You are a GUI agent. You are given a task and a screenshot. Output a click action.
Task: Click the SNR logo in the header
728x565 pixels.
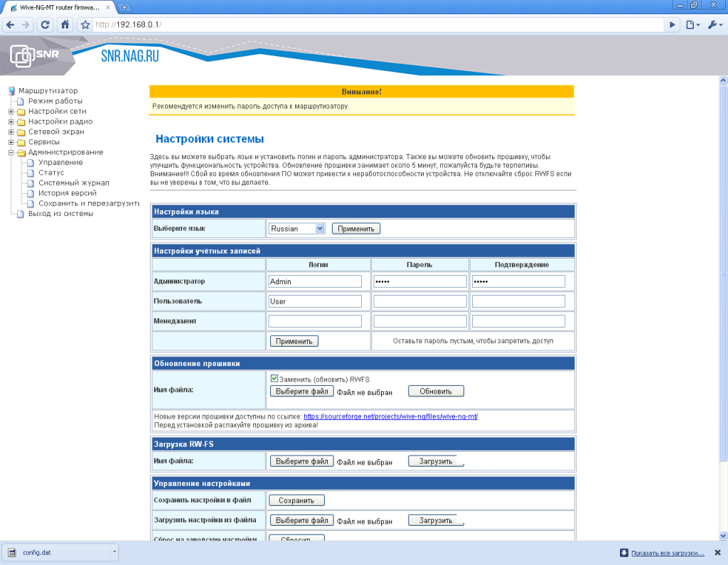point(35,55)
